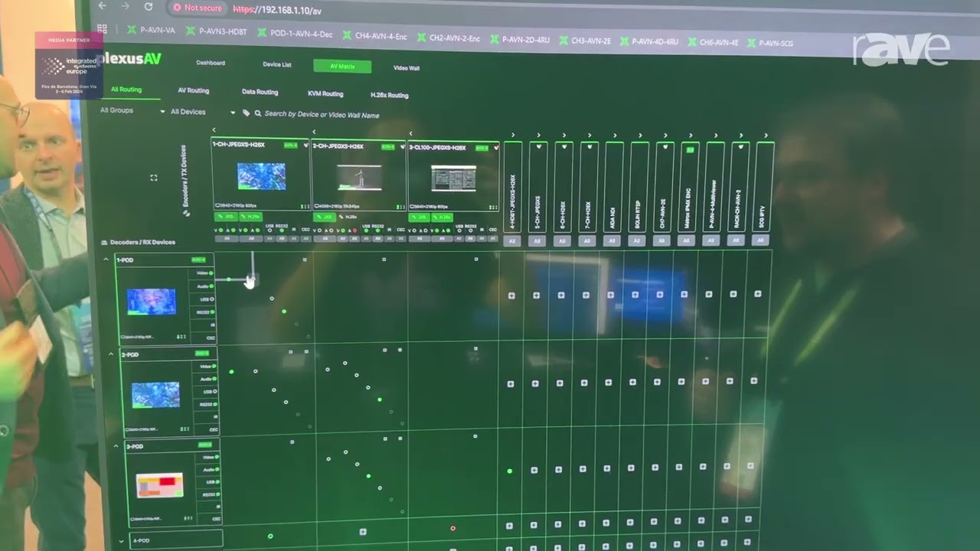This screenshot has height=551, width=980.
Task: Open the Video Wall tab
Action: [x=407, y=68]
